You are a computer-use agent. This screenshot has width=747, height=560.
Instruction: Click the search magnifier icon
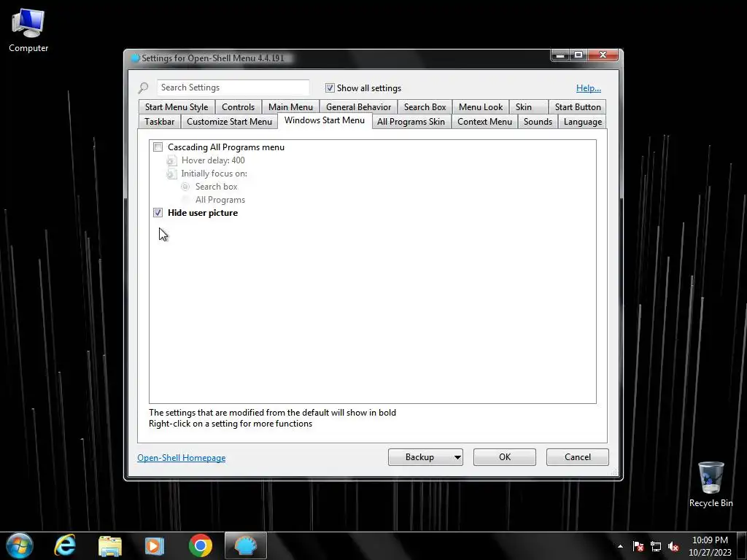144,87
